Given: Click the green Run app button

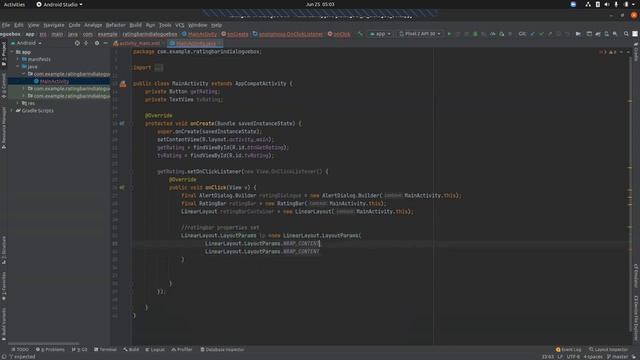Looking at the screenshot, I should coord(449,34).
